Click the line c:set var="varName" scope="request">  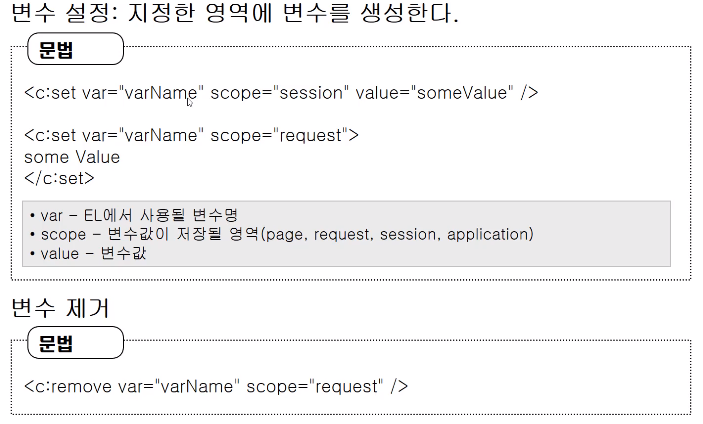click(191, 135)
